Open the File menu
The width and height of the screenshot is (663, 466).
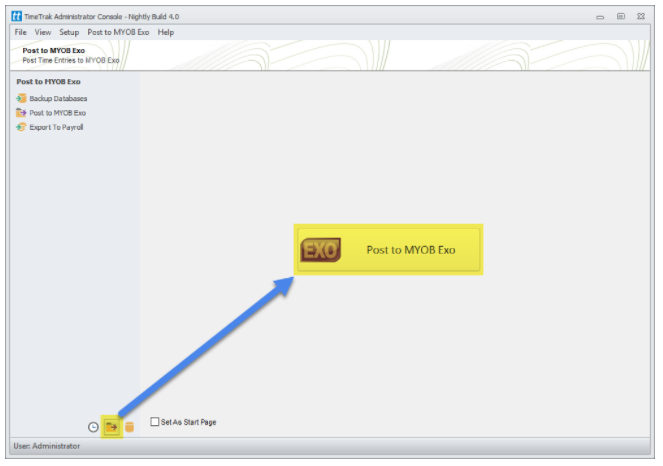tap(20, 32)
